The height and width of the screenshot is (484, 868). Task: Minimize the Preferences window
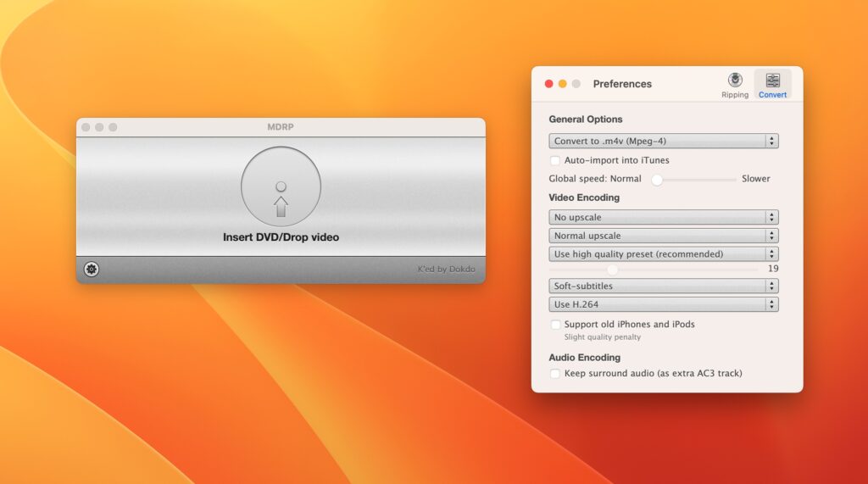point(563,84)
